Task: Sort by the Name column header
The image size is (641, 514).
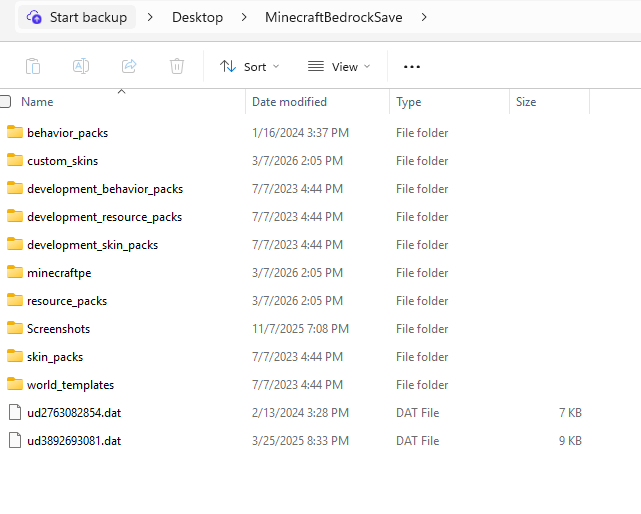Action: 37,102
